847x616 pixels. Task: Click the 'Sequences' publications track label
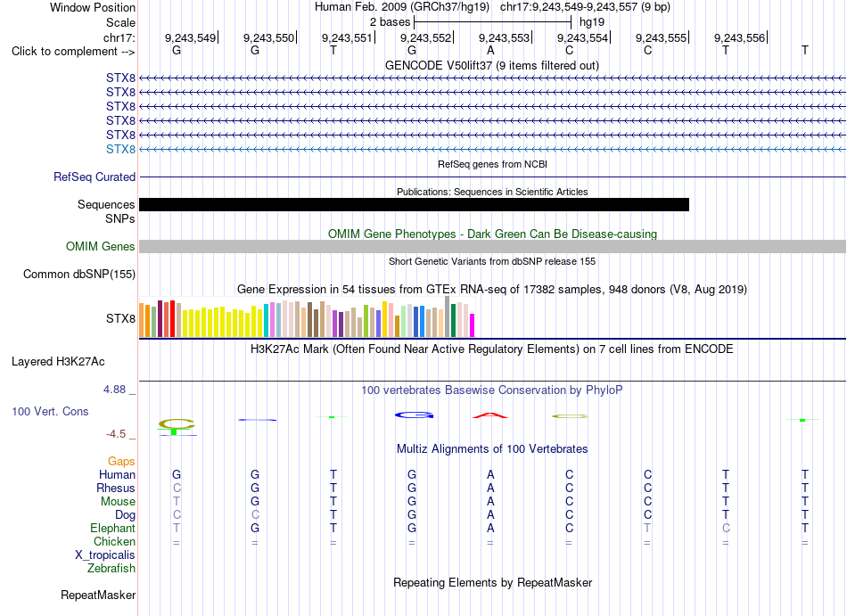[106, 205]
